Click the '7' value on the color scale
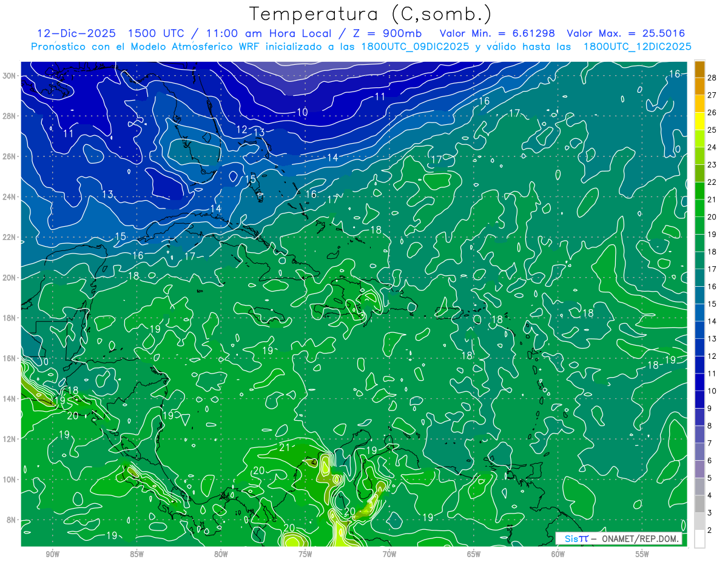Screen dimensions: 728x562 coord(710,443)
